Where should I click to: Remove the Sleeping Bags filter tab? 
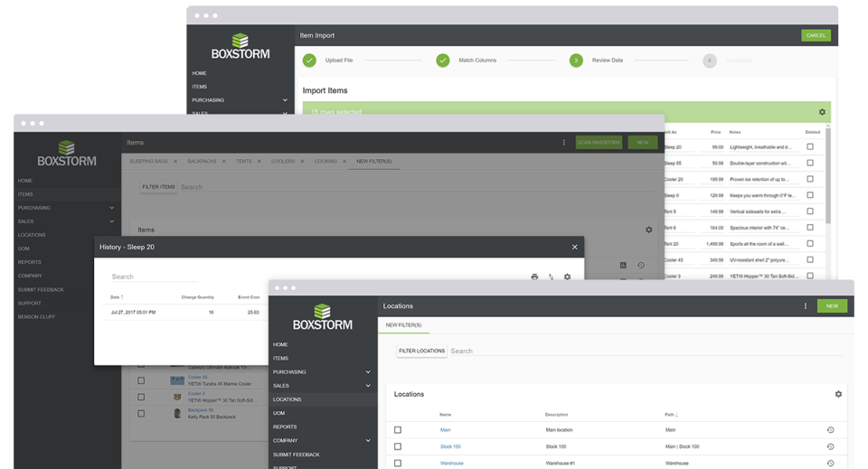click(x=175, y=162)
